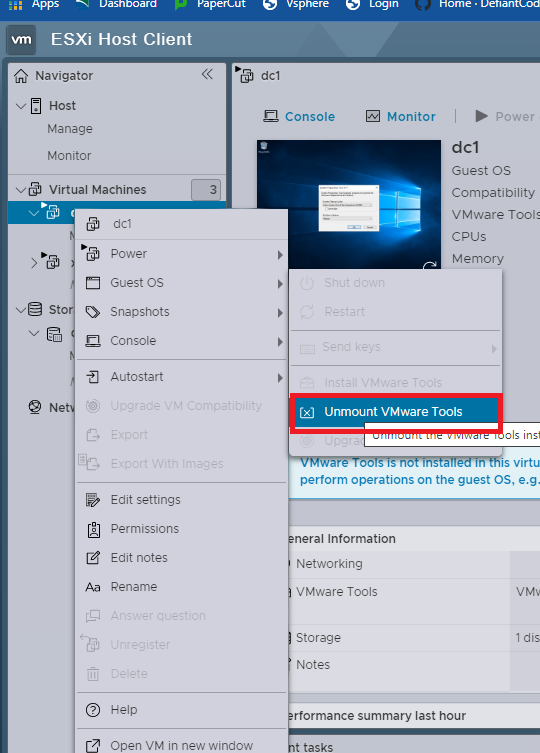The width and height of the screenshot is (540, 753).
Task: Collapse the Navigator panel with double-chevron icon
Action: [x=207, y=74]
